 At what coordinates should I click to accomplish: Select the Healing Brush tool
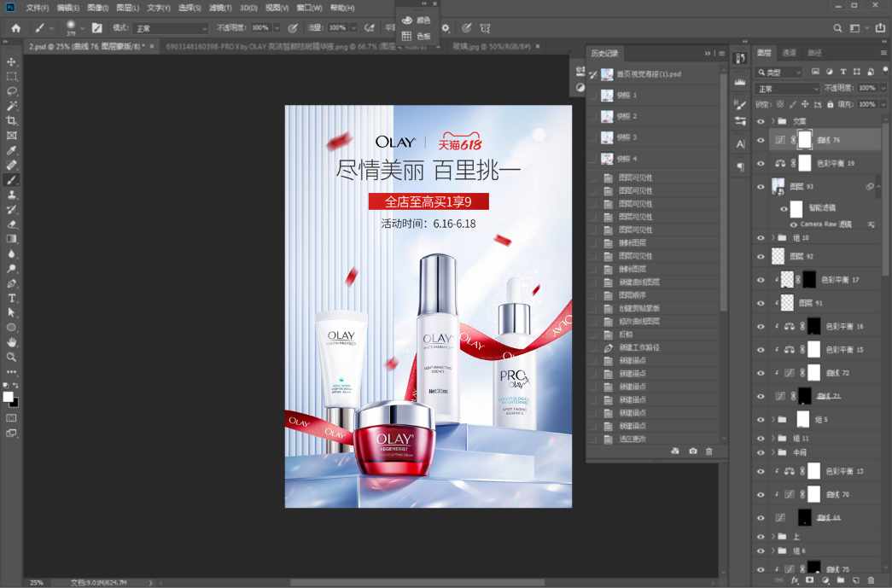tap(11, 165)
